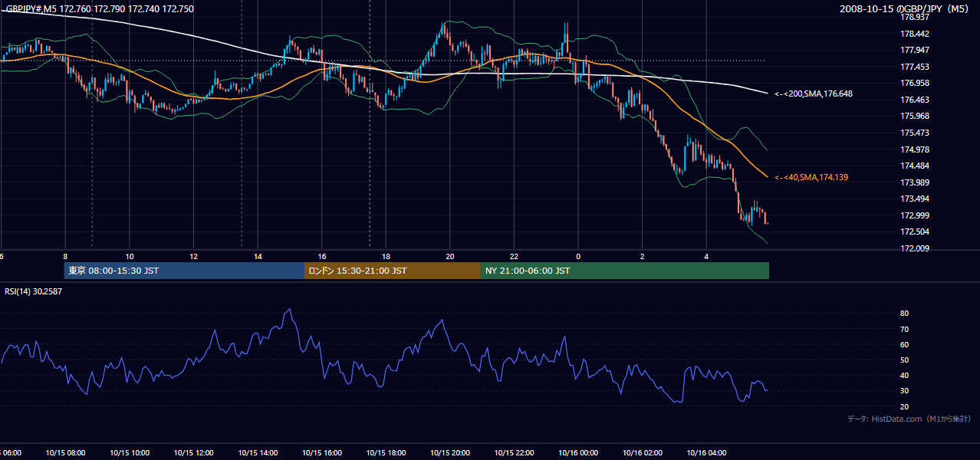Image resolution: width=980 pixels, height=460 pixels.
Task: Click the hour label 12 under price chart
Action: (193, 257)
